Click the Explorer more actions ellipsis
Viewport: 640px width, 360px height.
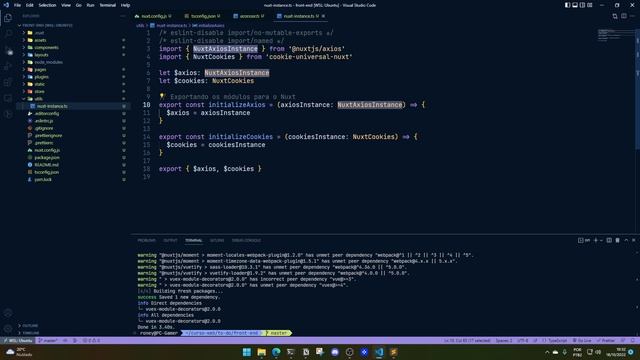(x=122, y=16)
